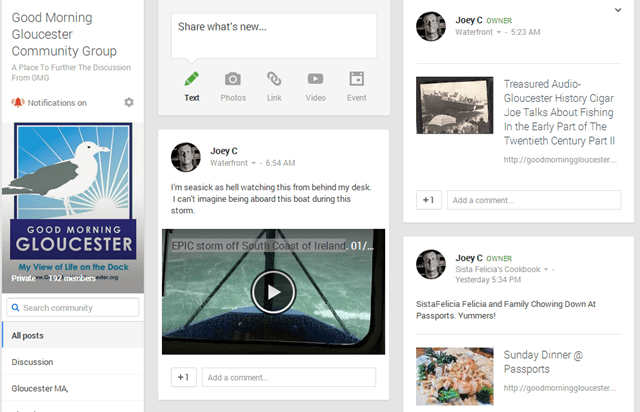This screenshot has width=640, height=412.
Task: Select the Video share icon
Action: 315,79
